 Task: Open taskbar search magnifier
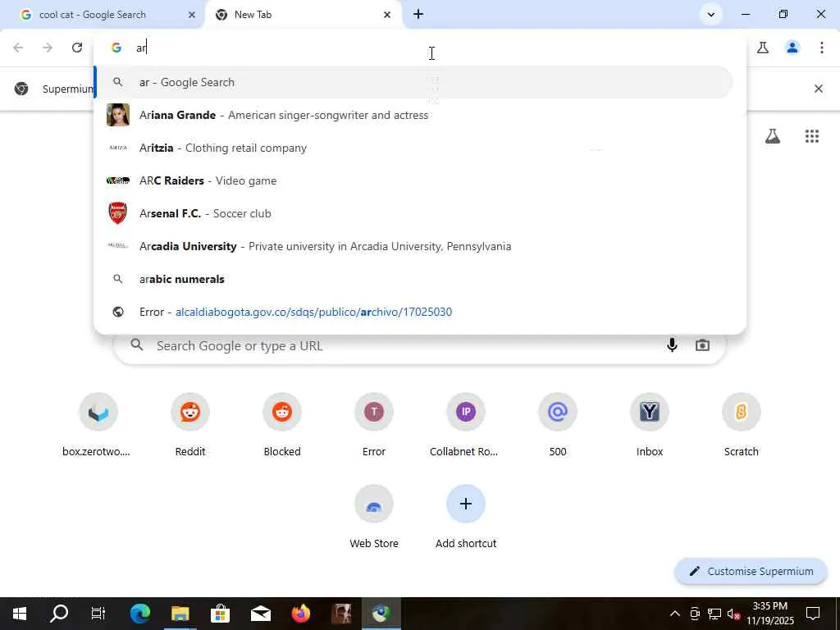(59, 614)
